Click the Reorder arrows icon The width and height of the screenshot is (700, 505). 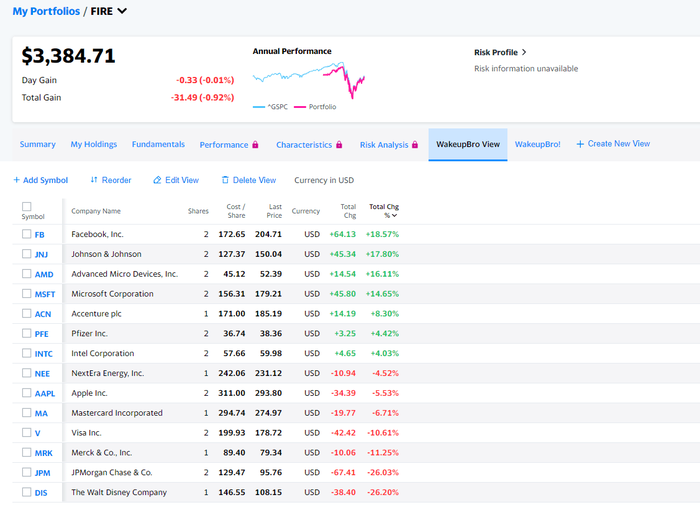tap(94, 180)
